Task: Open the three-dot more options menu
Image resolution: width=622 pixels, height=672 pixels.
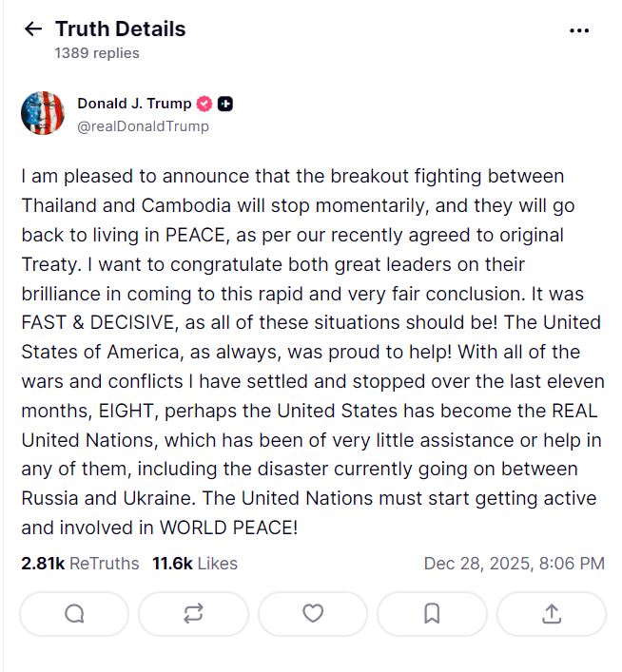Action: (579, 30)
